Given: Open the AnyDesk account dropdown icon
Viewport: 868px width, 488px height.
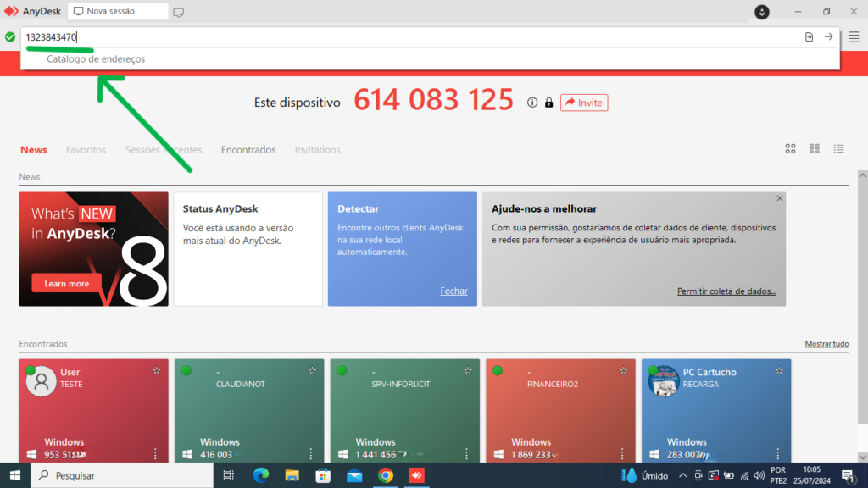Looking at the screenshot, I should click(x=762, y=12).
